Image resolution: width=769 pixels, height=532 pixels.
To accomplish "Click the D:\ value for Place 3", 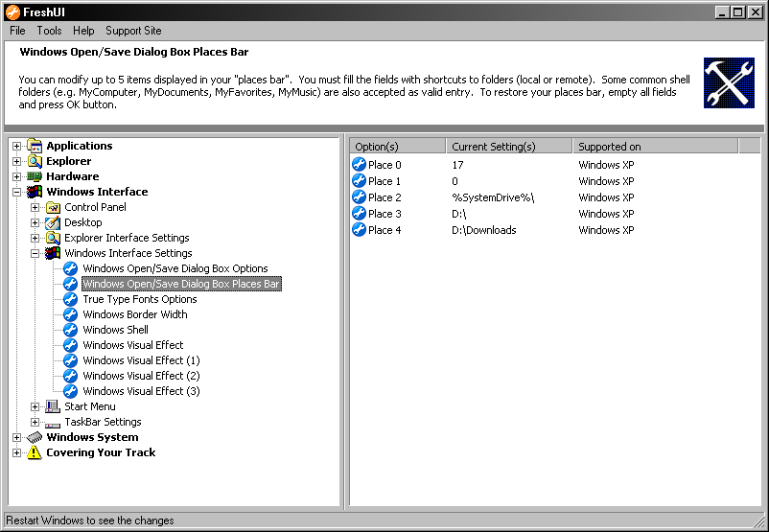I will [x=459, y=214].
